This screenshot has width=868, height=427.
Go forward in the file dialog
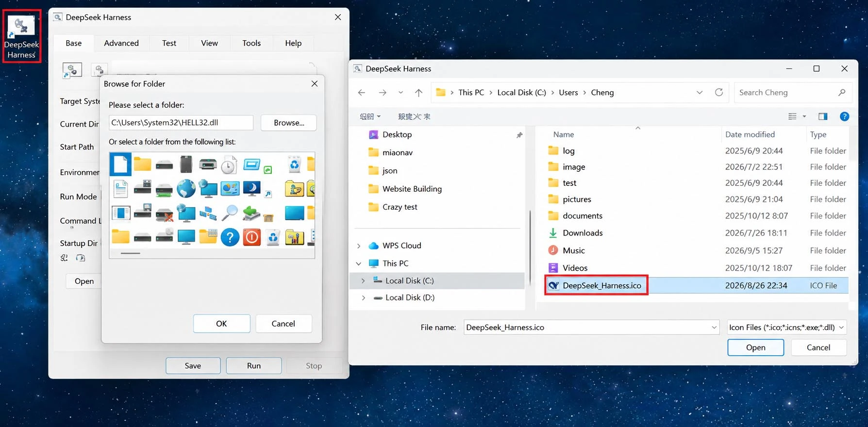(x=383, y=92)
